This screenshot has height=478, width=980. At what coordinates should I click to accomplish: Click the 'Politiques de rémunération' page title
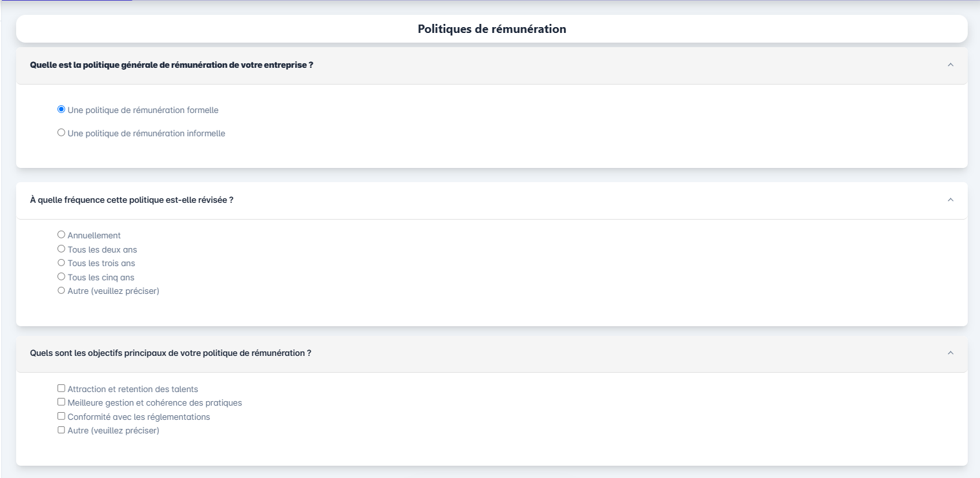[x=492, y=29]
